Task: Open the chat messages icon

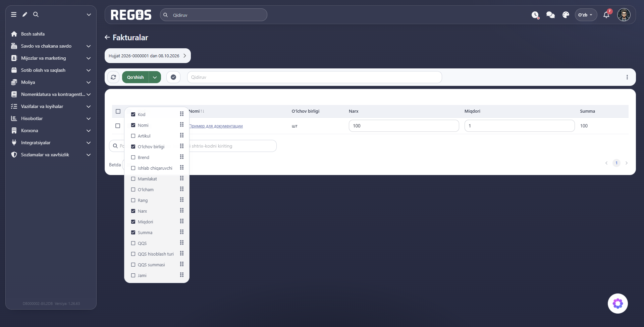Action: (550, 15)
